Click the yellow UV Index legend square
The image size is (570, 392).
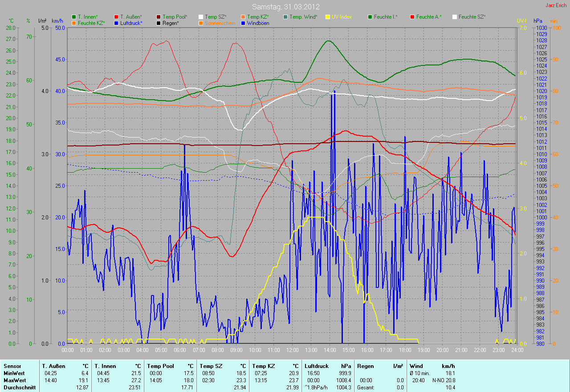[x=328, y=17]
